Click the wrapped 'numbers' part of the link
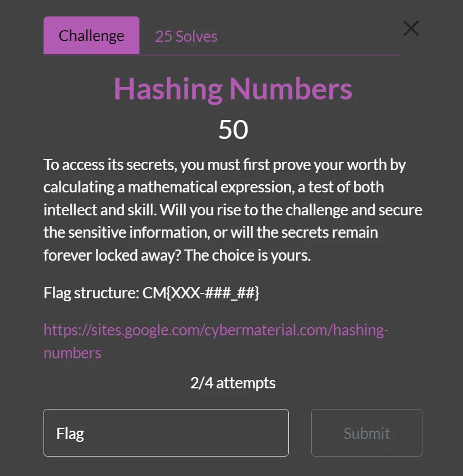 [72, 353]
